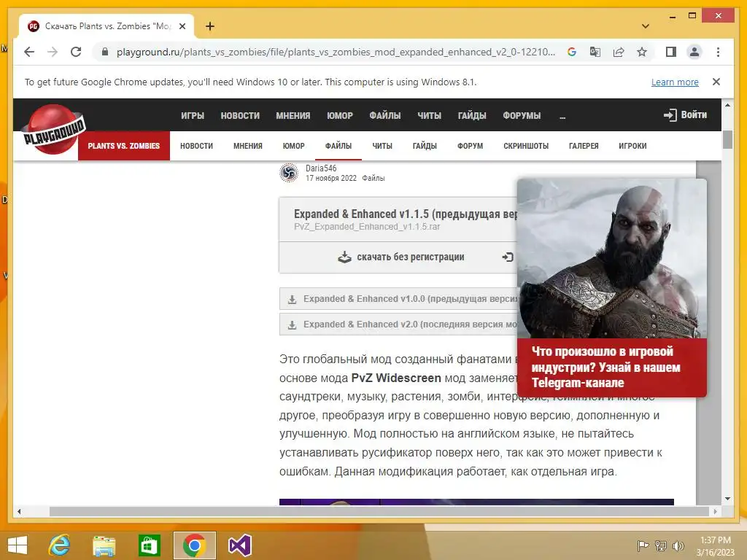Image resolution: width=747 pixels, height=560 pixels.
Task: Translate this page icon
Action: pos(595,52)
